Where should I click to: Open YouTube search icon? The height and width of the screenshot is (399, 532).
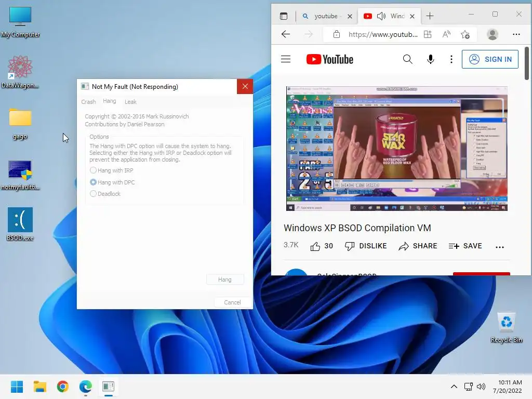tap(407, 59)
